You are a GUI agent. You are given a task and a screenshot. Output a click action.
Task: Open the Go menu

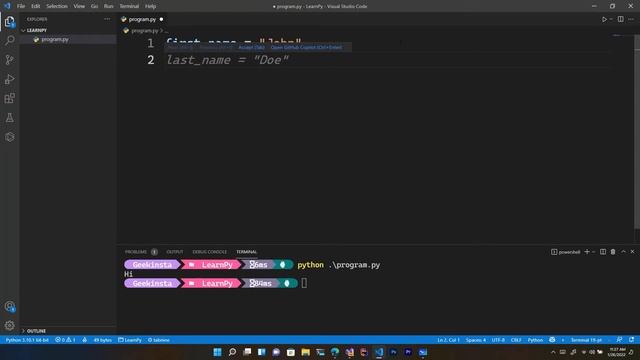click(x=94, y=6)
